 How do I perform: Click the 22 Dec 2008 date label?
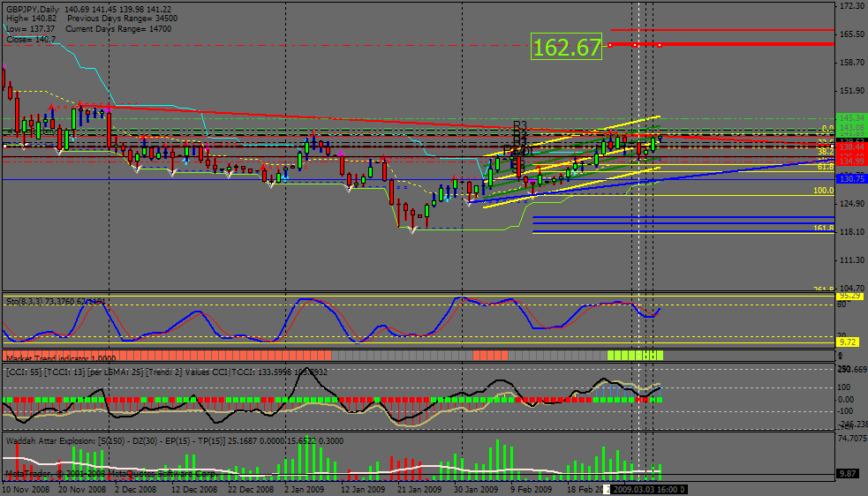251,489
